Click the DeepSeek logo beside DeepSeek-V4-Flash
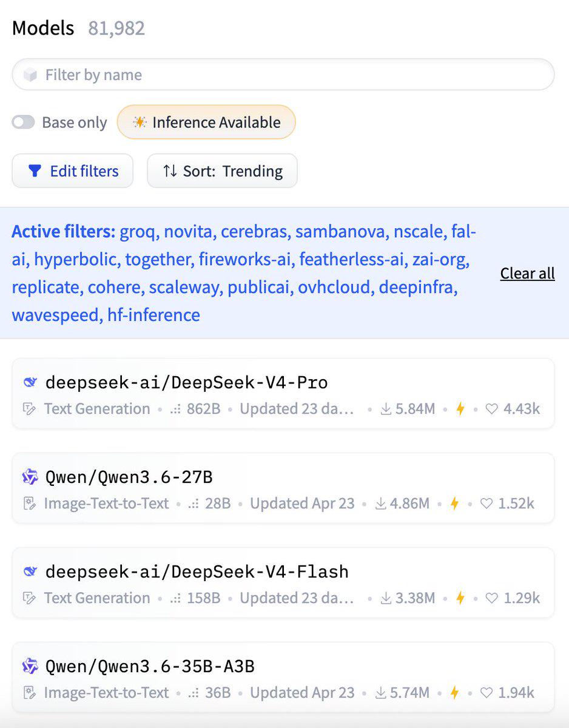Viewport: 569px width, 728px height. [30, 572]
